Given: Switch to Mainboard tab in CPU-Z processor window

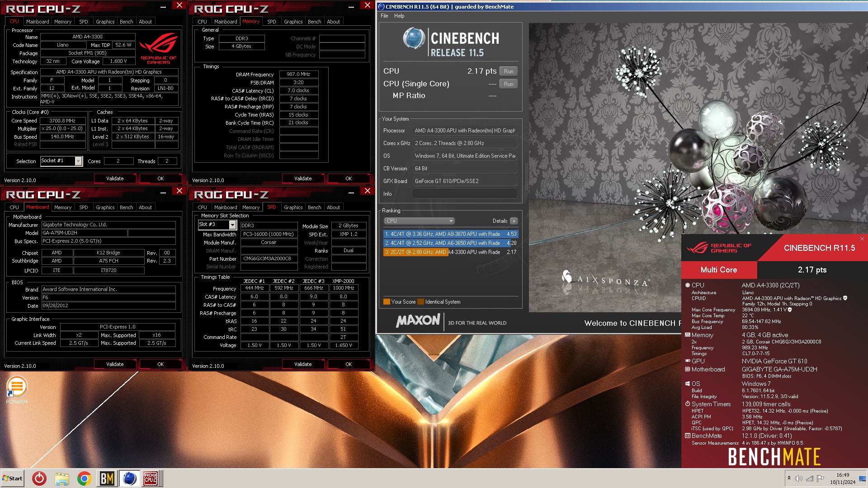Looking at the screenshot, I should click(38, 22).
